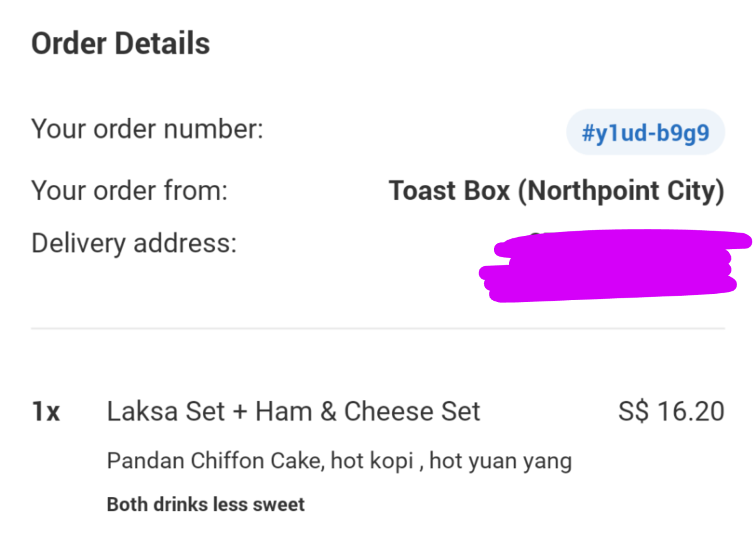The height and width of the screenshot is (536, 756).
Task: Click the order number badge #y1ud-b9g9
Action: coord(646,133)
